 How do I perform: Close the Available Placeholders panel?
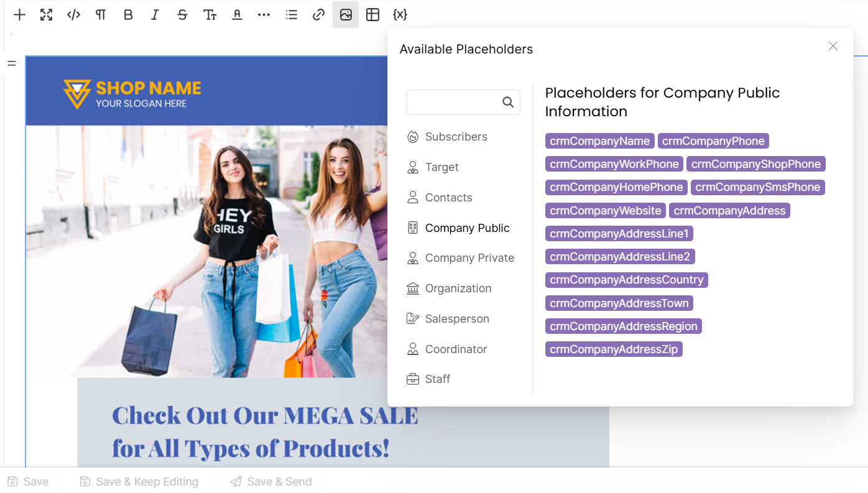833,47
